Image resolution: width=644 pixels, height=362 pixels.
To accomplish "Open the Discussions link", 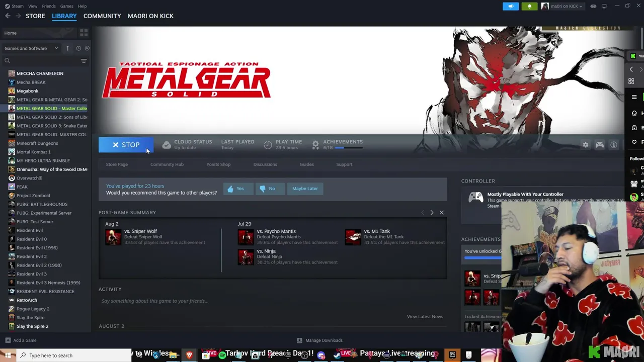I will click(x=265, y=164).
